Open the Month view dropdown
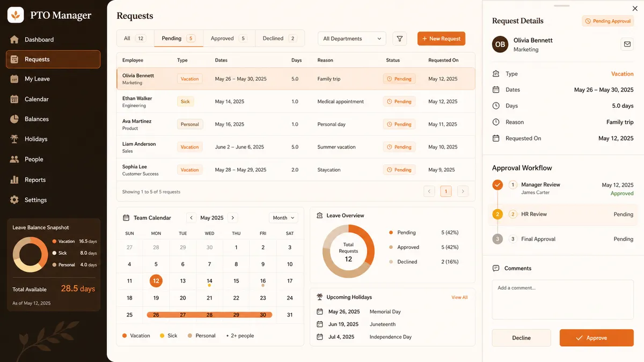The height and width of the screenshot is (362, 644). [283, 218]
